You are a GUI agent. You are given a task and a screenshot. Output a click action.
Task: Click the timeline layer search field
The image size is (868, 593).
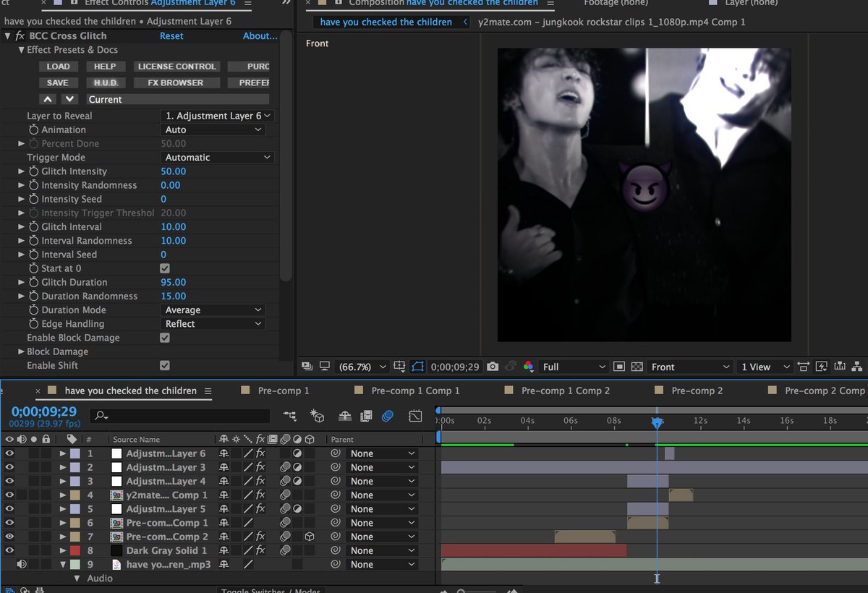180,416
